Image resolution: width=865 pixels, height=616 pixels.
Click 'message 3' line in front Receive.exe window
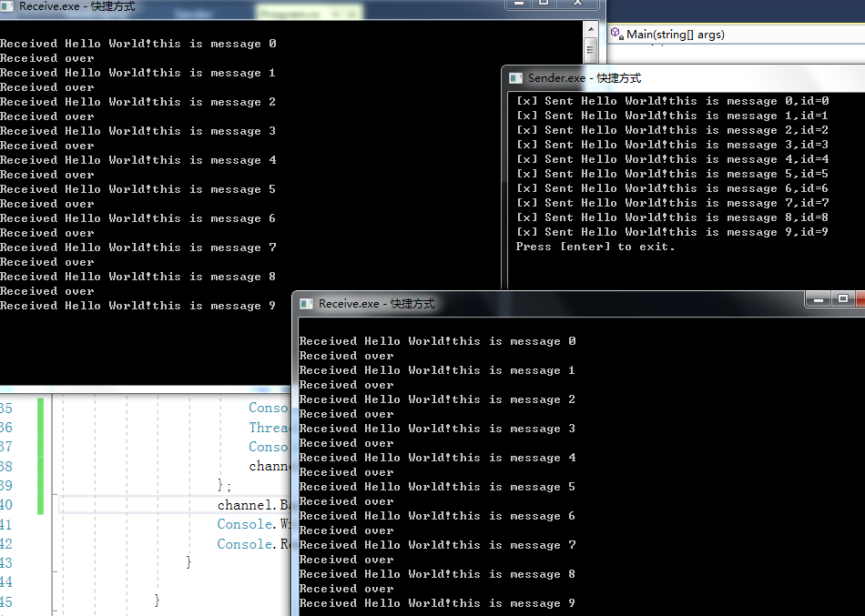tap(437, 429)
